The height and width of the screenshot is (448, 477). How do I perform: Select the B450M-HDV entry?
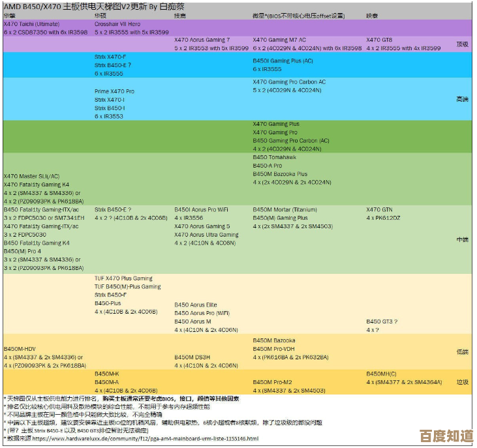pyautogui.click(x=20, y=349)
